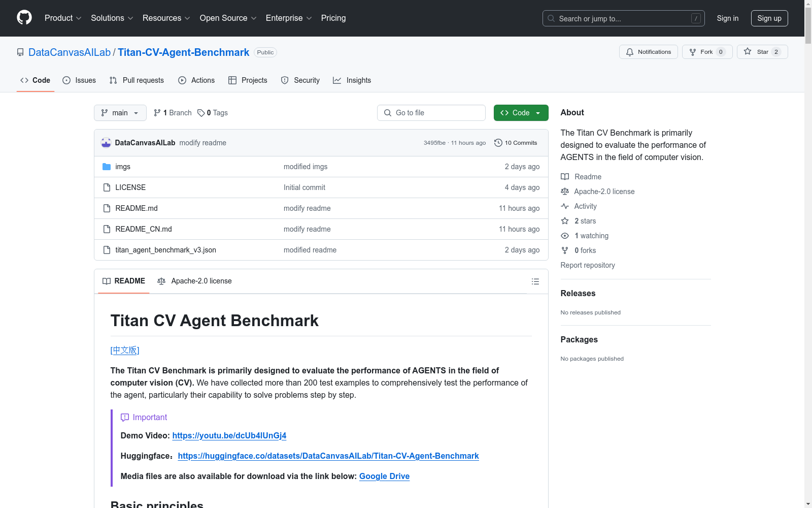Expand the Enterprise menu
The image size is (812, 508).
point(289,18)
